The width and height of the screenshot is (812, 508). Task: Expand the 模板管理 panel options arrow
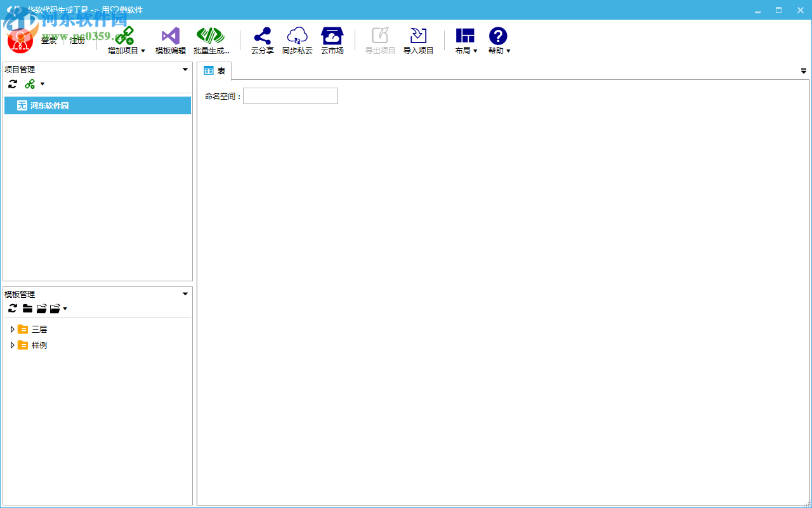pos(185,294)
